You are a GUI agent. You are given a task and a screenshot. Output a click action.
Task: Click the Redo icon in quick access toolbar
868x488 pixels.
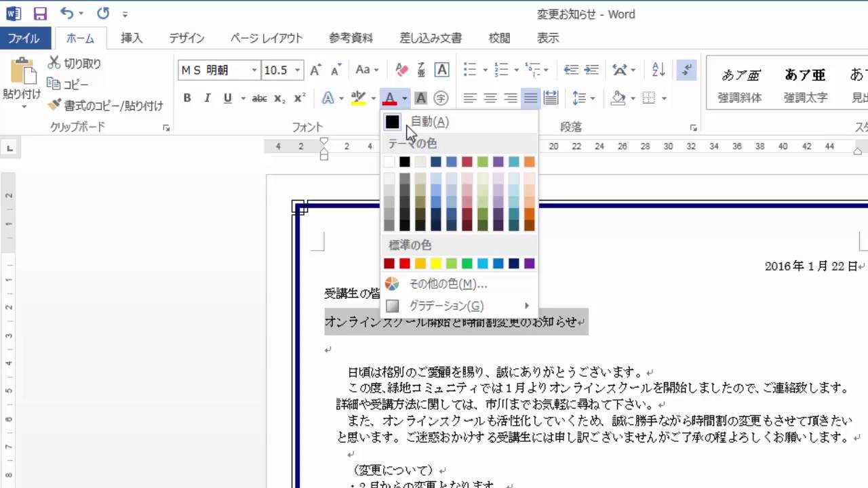pos(103,13)
